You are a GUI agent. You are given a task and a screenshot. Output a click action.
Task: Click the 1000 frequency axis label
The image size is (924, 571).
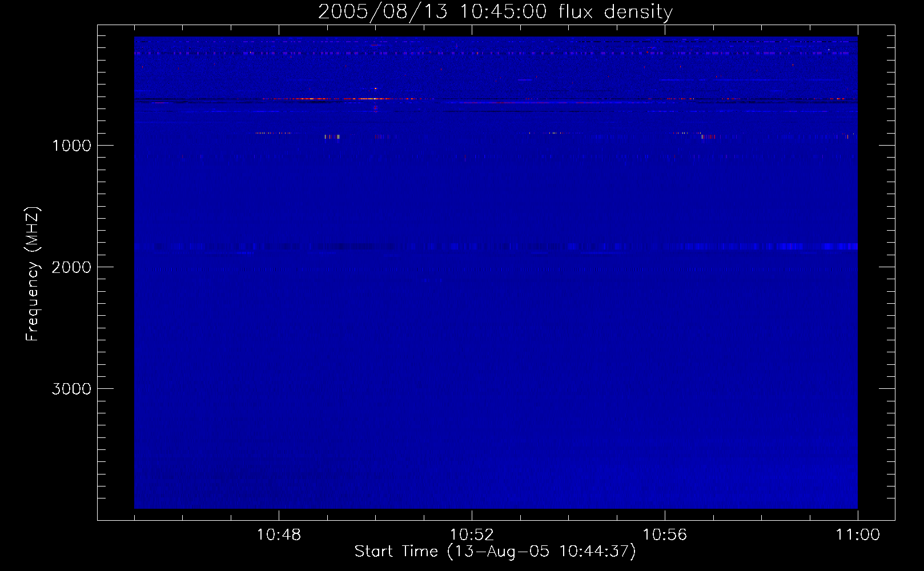pyautogui.click(x=71, y=146)
